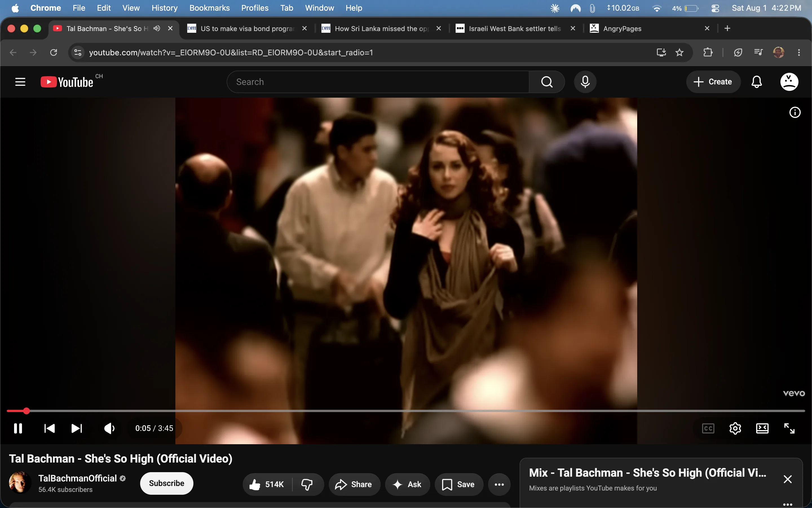
Task: Click the video title text
Action: (121, 459)
